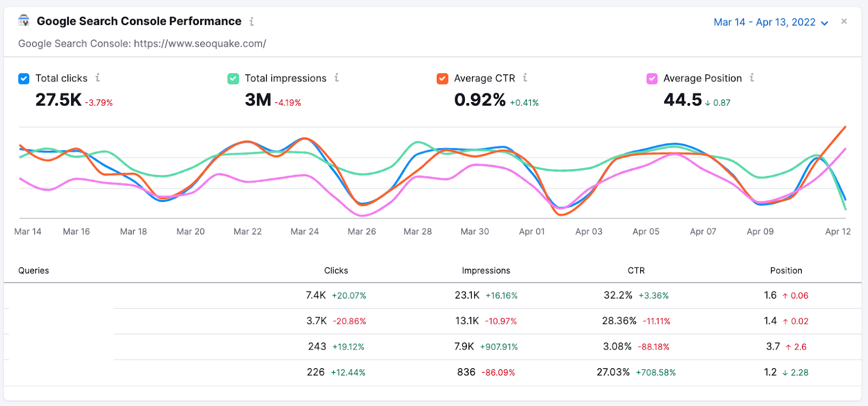868x406 pixels.
Task: Click the 27.5K total clicks value
Action: click(x=59, y=100)
